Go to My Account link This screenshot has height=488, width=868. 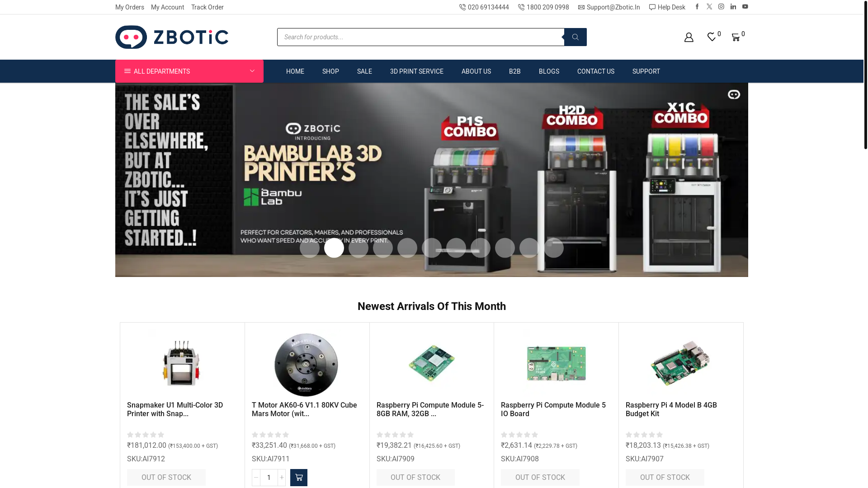pos(168,7)
